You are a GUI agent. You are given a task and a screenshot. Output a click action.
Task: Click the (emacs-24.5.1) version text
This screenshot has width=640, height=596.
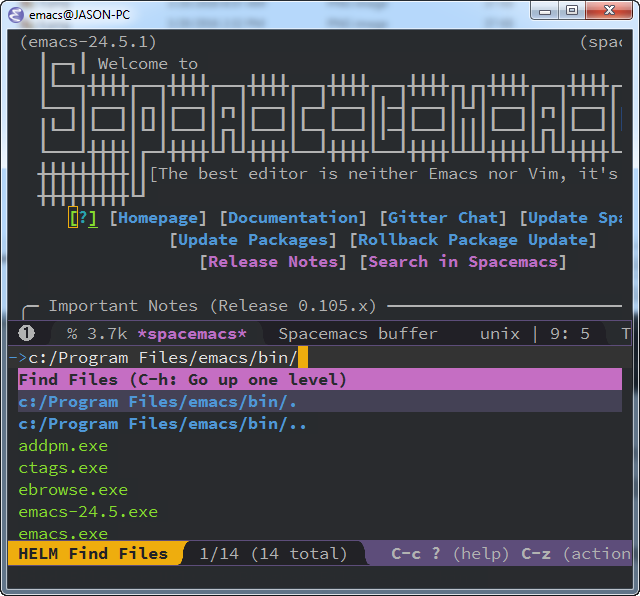coord(88,42)
